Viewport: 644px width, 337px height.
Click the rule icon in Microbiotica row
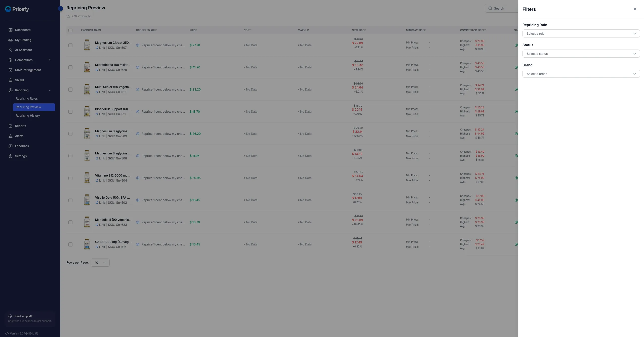tap(138, 67)
